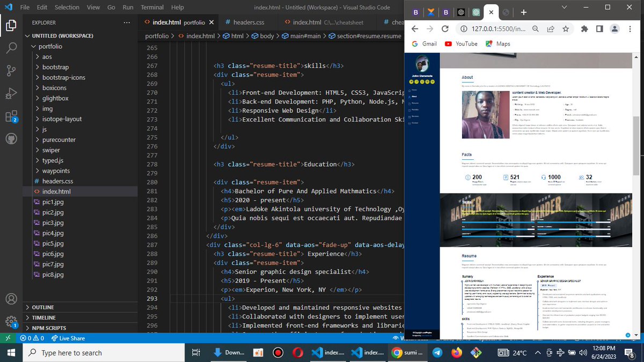644x362 pixels.
Task: Open the Run and Debug view
Action: point(12,93)
